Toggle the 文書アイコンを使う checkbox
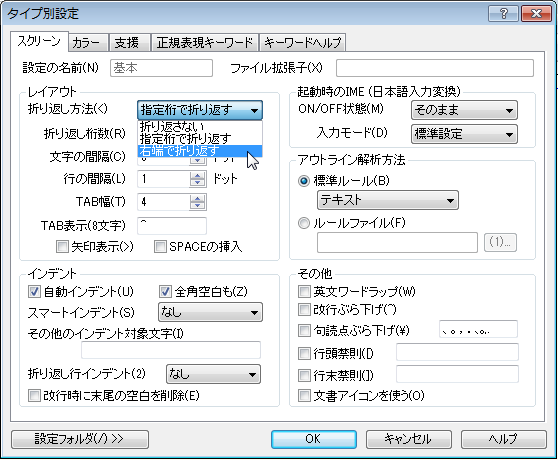The width and height of the screenshot is (558, 460). tap(304, 395)
